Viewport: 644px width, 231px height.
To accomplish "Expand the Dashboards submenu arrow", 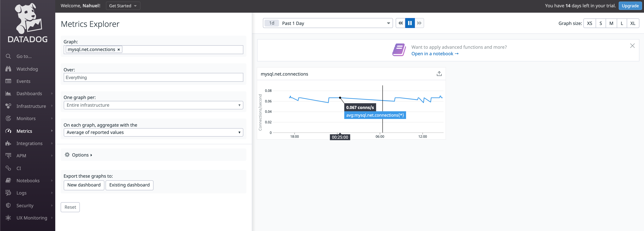I will pos(52,93).
